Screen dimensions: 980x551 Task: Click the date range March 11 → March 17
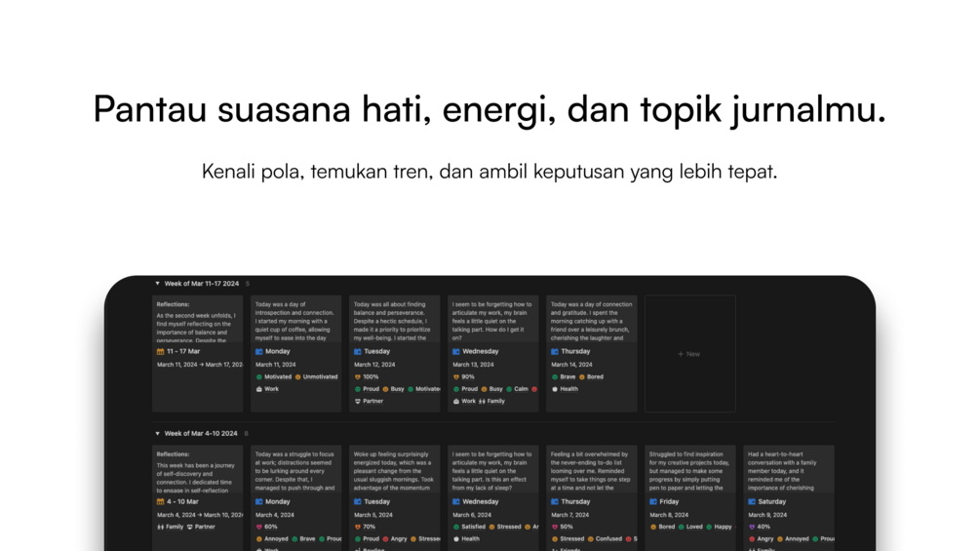pyautogui.click(x=199, y=364)
